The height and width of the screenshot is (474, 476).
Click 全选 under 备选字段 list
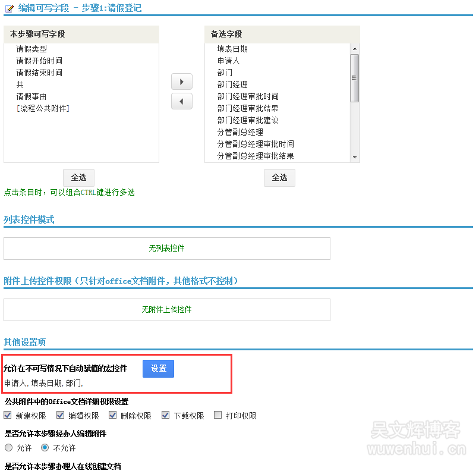(279, 177)
